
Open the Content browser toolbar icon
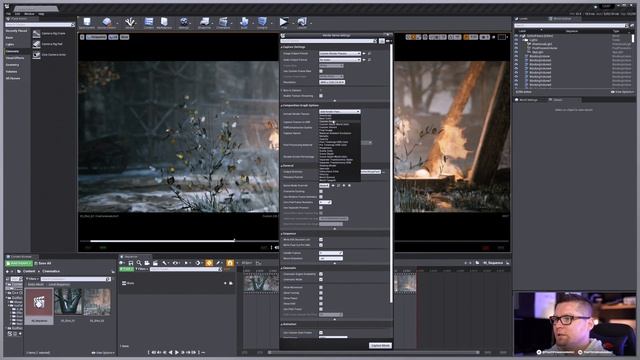click(x=149, y=22)
